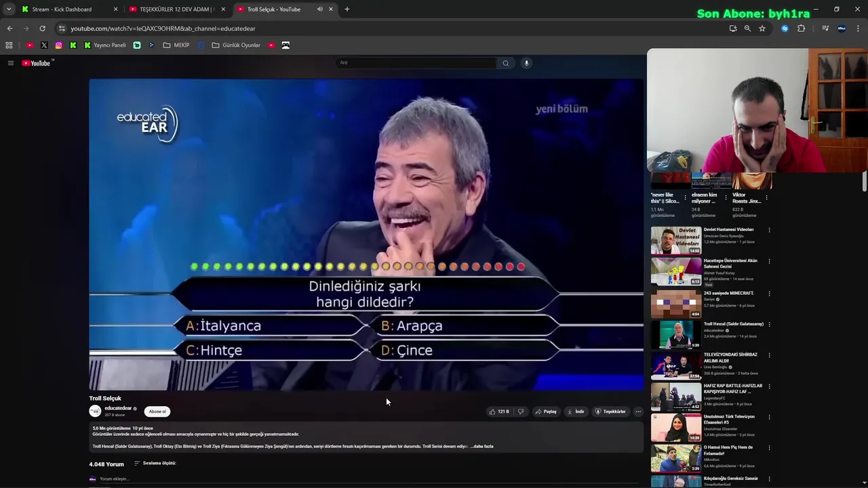Click the YouTube search magnifier button
The width and height of the screenshot is (868, 488).
point(505,63)
